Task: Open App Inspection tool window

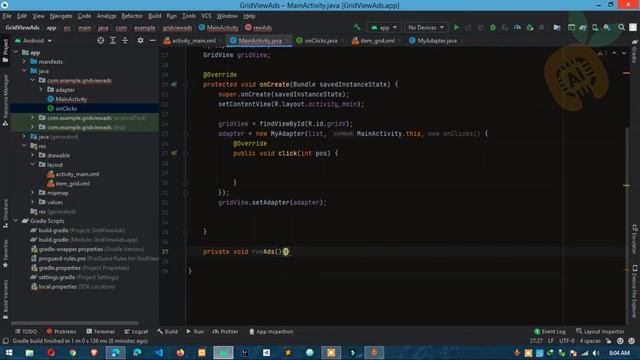Action: [271, 331]
